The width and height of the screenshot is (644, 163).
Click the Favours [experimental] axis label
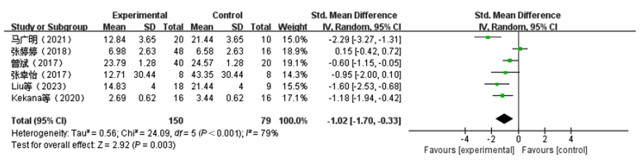[469, 150]
